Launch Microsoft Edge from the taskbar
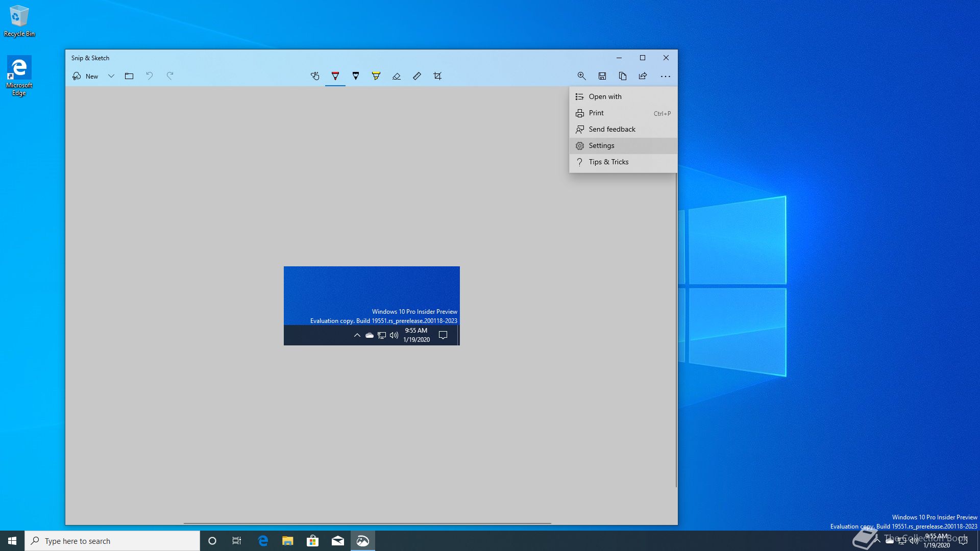Viewport: 980px width, 551px height. click(263, 541)
